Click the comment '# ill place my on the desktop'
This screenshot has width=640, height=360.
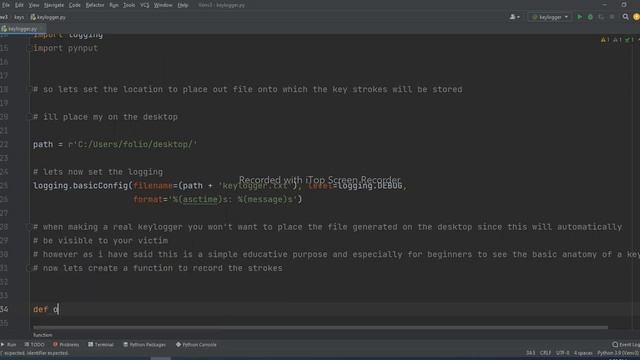click(x=105, y=117)
